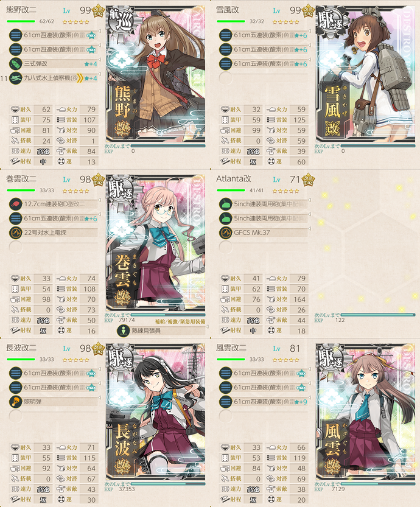The height and width of the screenshot is (507, 420).
Task: Click first 5inch twin dual-purpose gun icon
Action: tap(225, 204)
